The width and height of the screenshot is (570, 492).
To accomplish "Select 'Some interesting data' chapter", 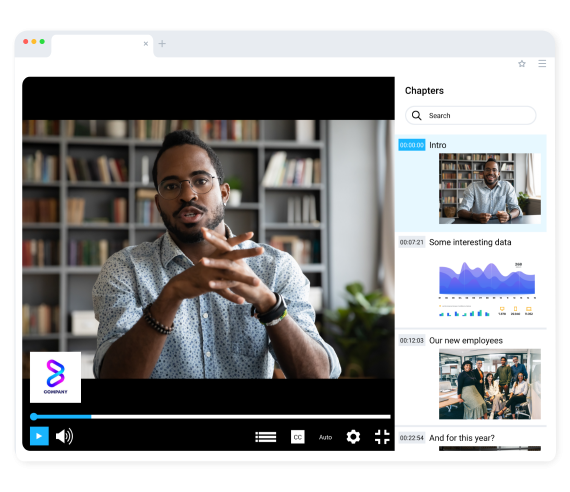I will pyautogui.click(x=470, y=242).
